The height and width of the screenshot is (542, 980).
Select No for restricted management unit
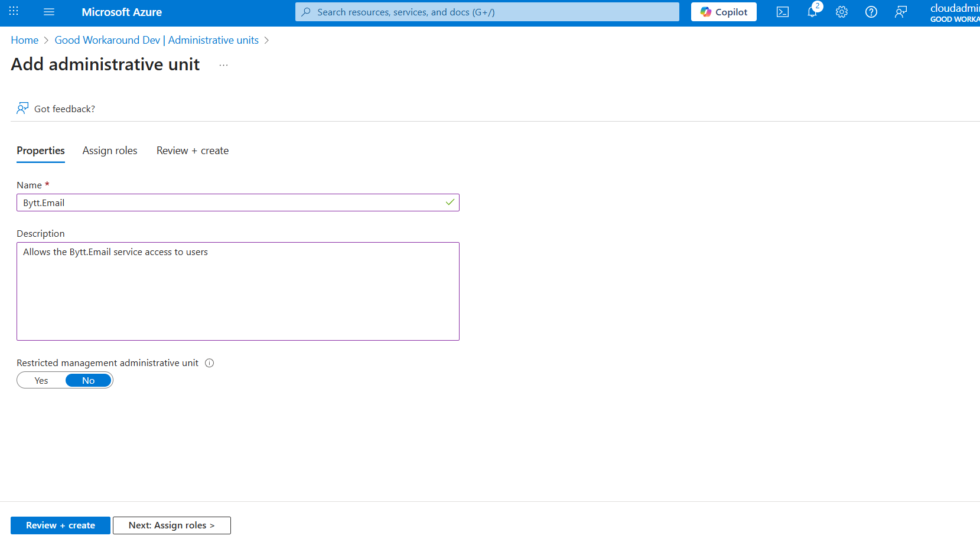pyautogui.click(x=88, y=381)
